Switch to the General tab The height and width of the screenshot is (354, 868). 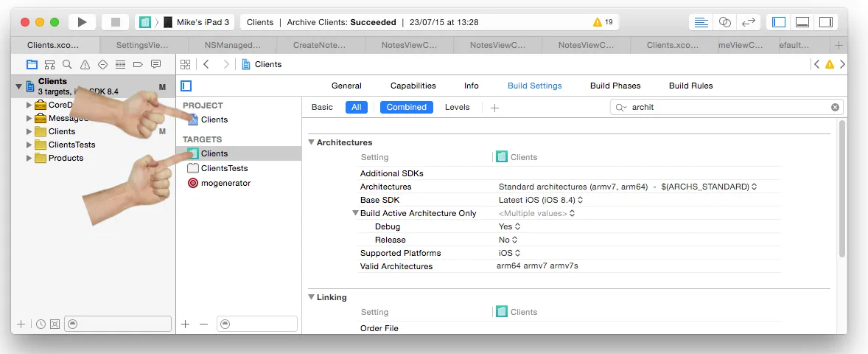point(346,86)
